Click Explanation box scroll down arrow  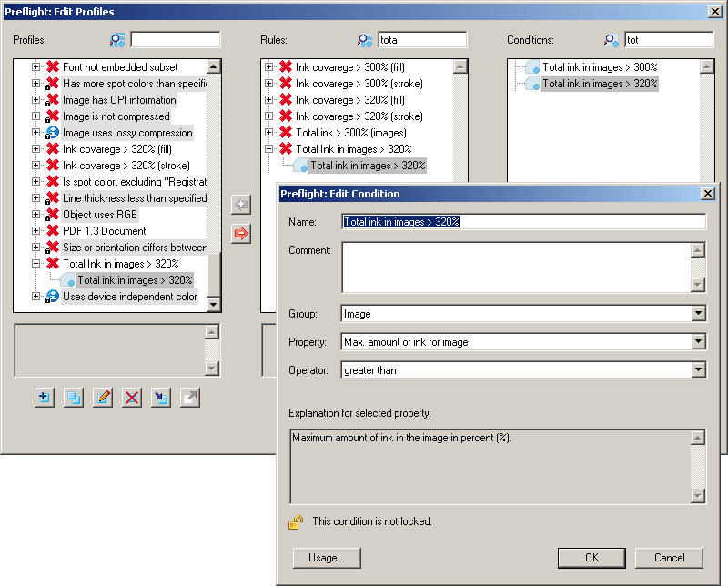point(698,495)
